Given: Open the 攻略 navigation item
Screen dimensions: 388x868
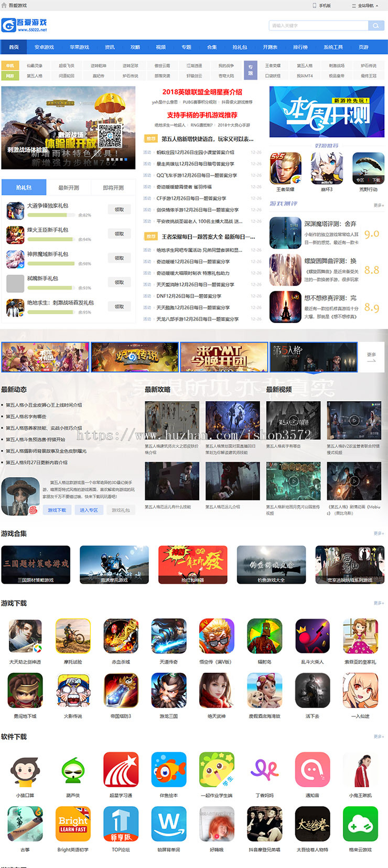Looking at the screenshot, I should [135, 47].
